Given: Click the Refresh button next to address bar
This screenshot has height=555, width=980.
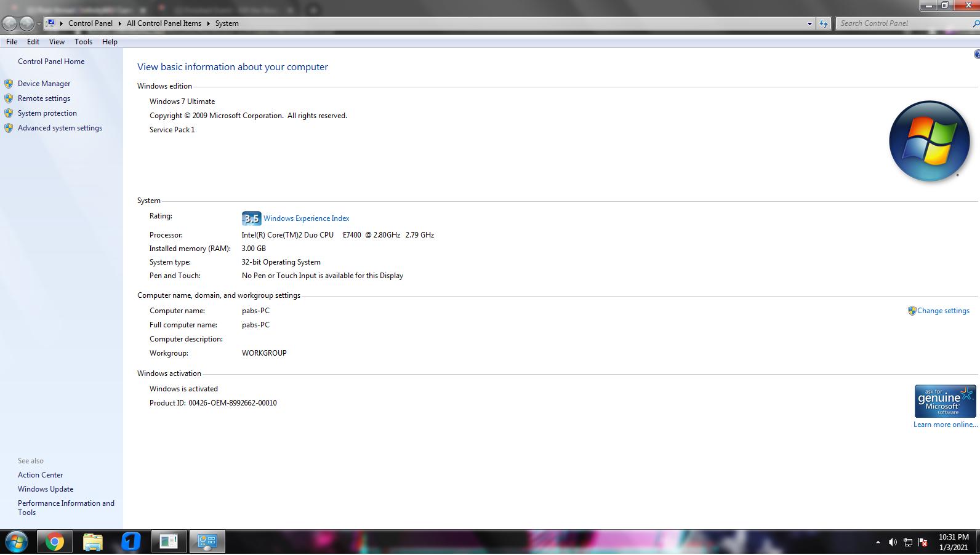Looking at the screenshot, I should coord(824,23).
